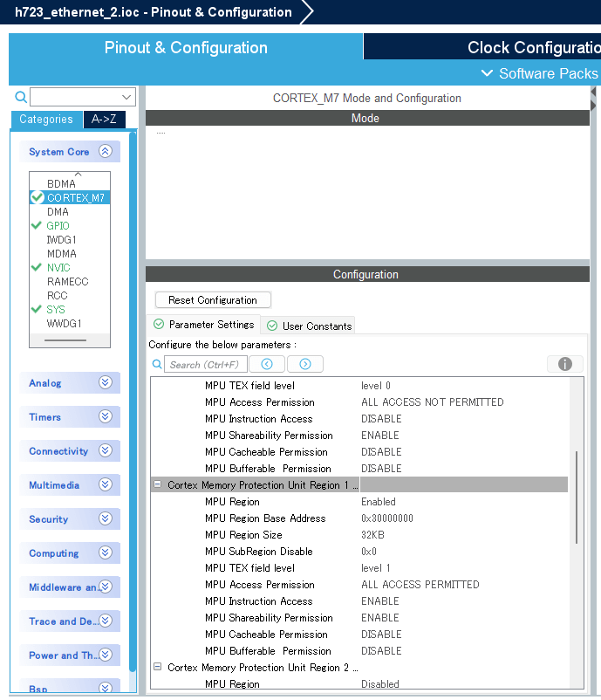Switch to the Categories tab

click(x=46, y=120)
